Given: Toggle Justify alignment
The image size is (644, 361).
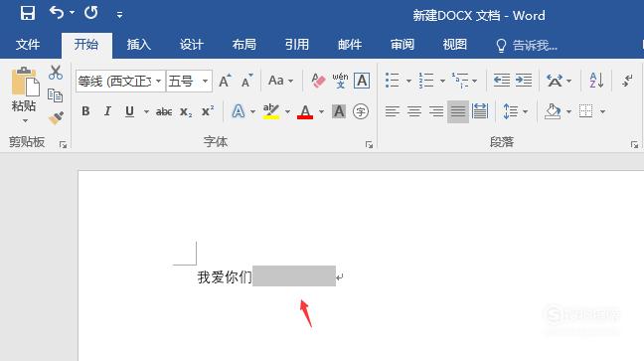Looking at the screenshot, I should [458, 111].
